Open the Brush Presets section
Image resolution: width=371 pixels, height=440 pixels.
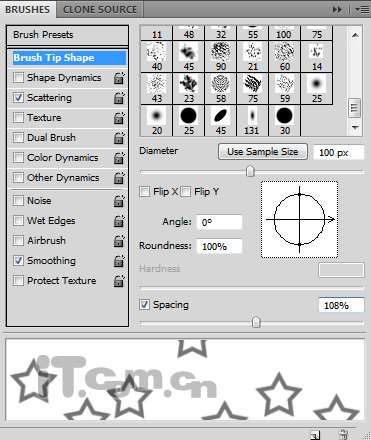pyautogui.click(x=67, y=35)
